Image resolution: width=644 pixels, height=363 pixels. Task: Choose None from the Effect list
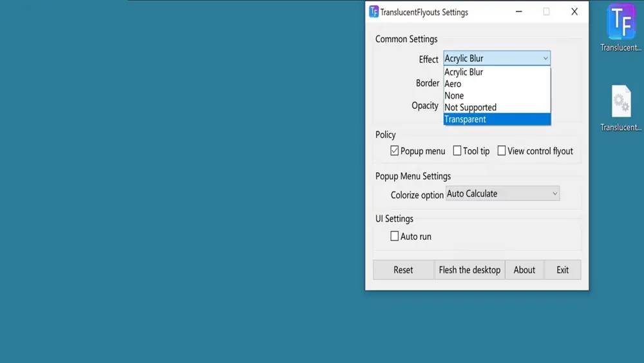click(x=497, y=96)
